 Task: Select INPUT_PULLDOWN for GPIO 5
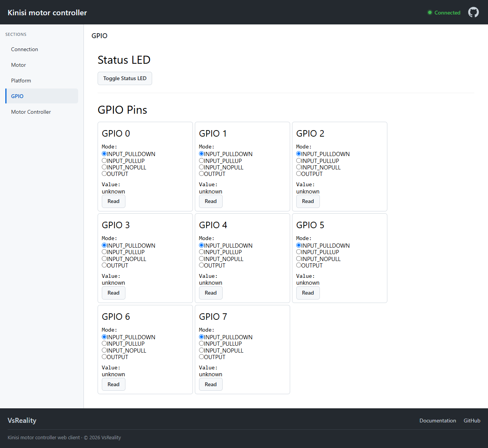(299, 245)
